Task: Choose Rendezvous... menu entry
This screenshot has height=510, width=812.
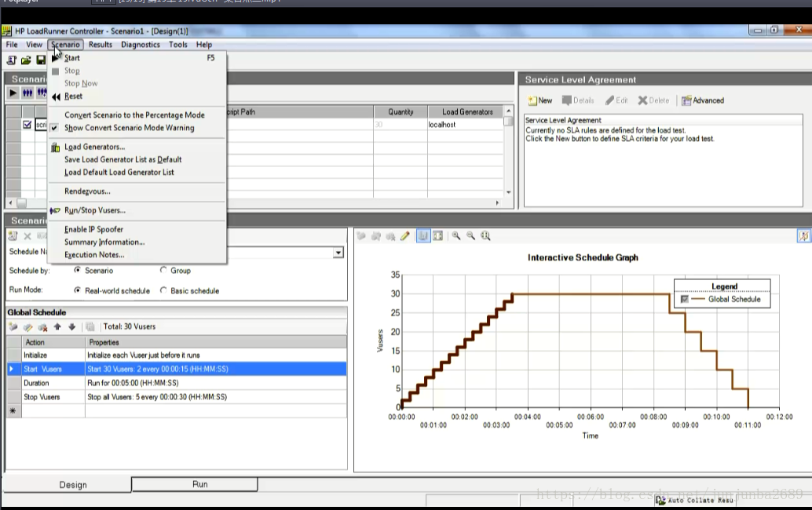Action: click(137, 191)
